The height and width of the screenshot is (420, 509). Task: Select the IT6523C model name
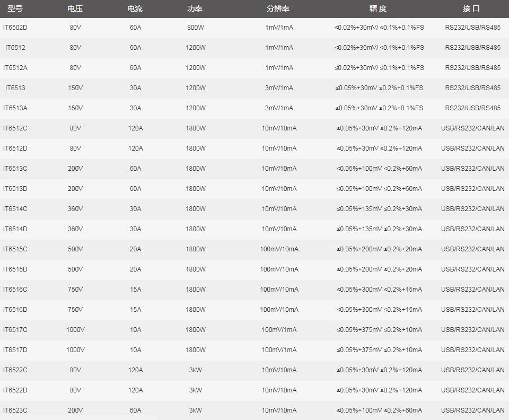15,410
